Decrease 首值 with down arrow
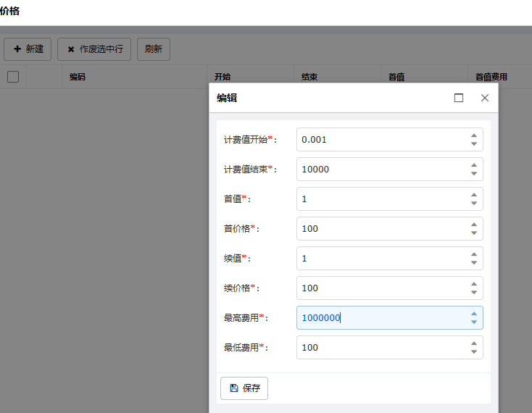The height and width of the screenshot is (413, 532). 474,203
